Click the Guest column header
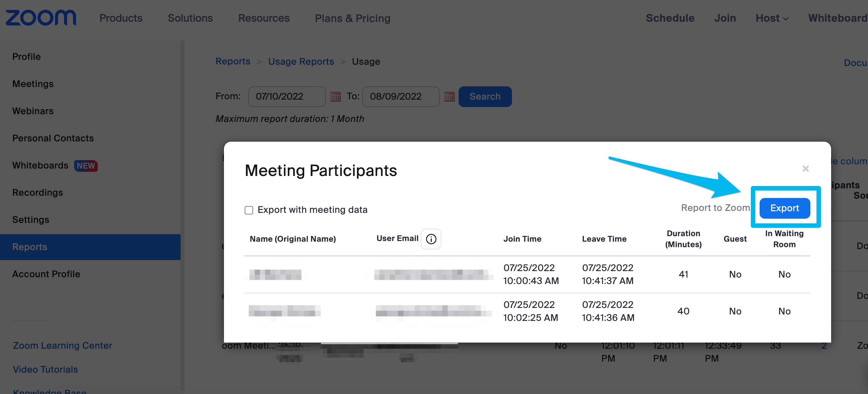Viewport: 868px width, 394px height. [735, 239]
